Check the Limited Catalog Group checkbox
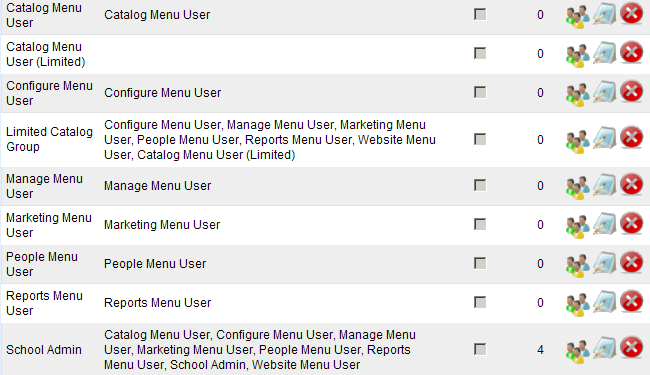This screenshot has width=650, height=375. 480,139
